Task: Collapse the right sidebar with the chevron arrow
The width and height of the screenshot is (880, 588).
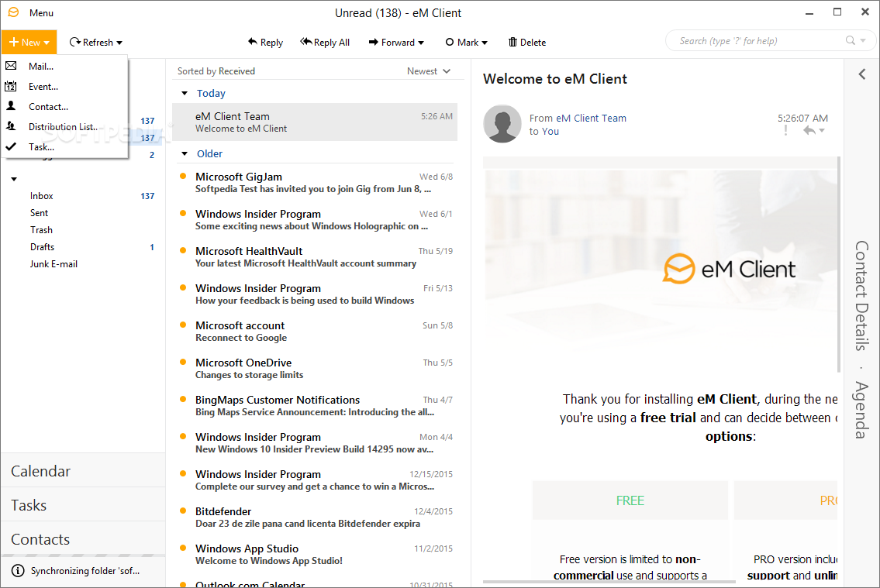Action: [862, 74]
